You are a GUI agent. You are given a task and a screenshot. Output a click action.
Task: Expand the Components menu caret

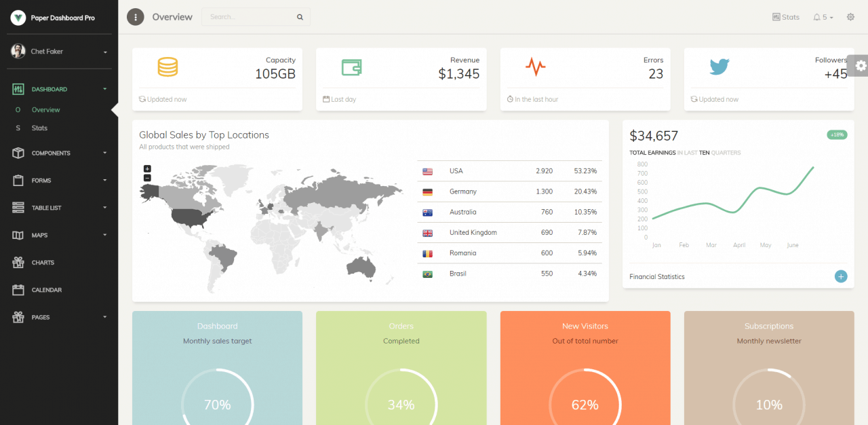104,153
